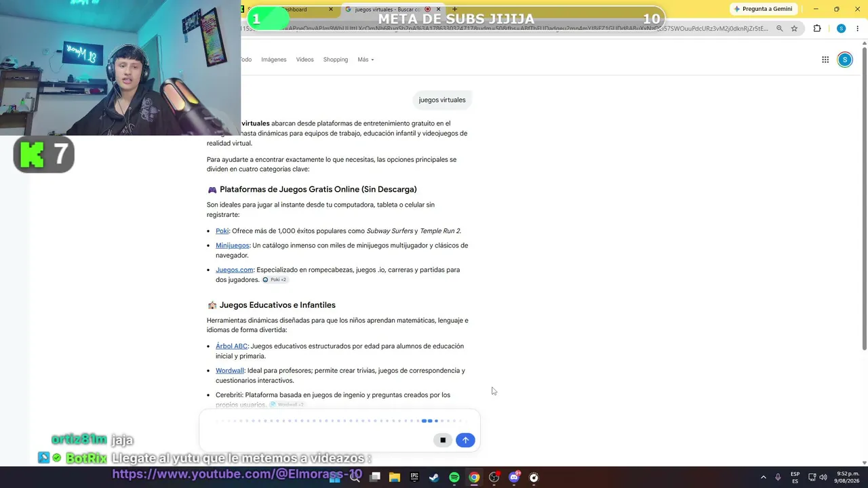This screenshot has height=488, width=868.
Task: Open the Videos search filter
Action: tap(304, 60)
